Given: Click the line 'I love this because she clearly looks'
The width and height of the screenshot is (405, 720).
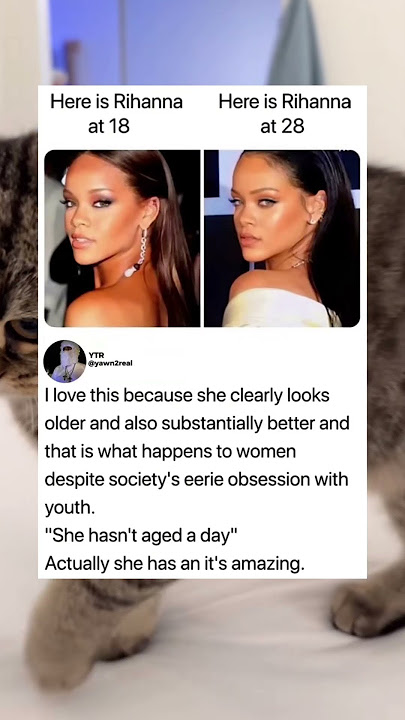Looking at the screenshot, I should coord(187,395).
